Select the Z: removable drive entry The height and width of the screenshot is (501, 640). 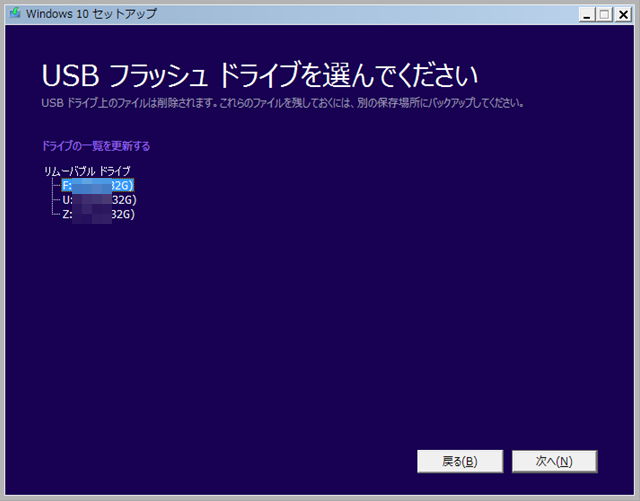[x=98, y=214]
